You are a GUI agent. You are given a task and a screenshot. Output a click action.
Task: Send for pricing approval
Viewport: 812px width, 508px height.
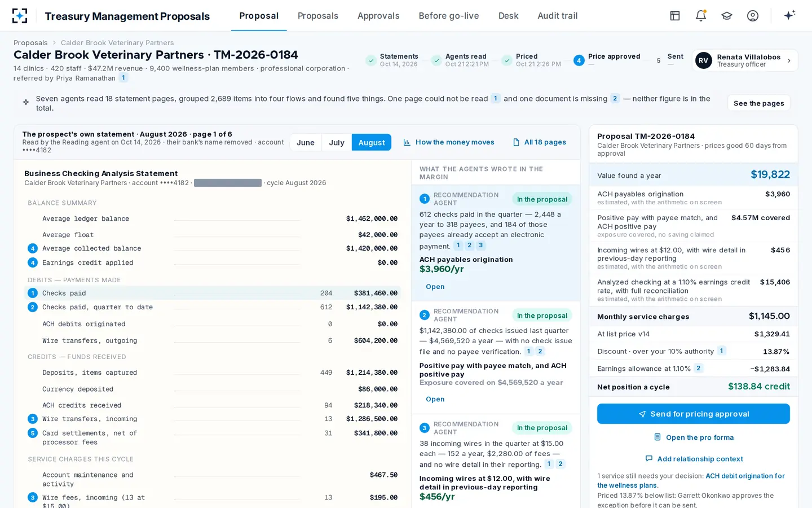(x=694, y=414)
